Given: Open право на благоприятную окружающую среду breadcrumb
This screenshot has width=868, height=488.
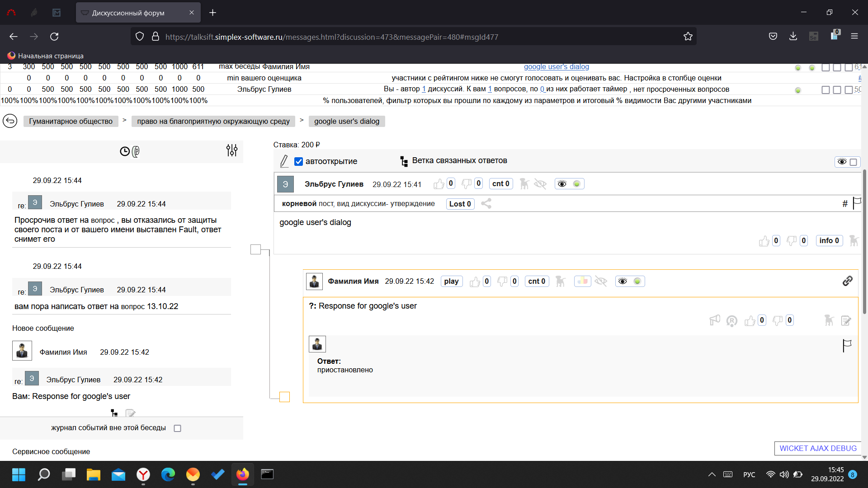Looking at the screenshot, I should [213, 121].
